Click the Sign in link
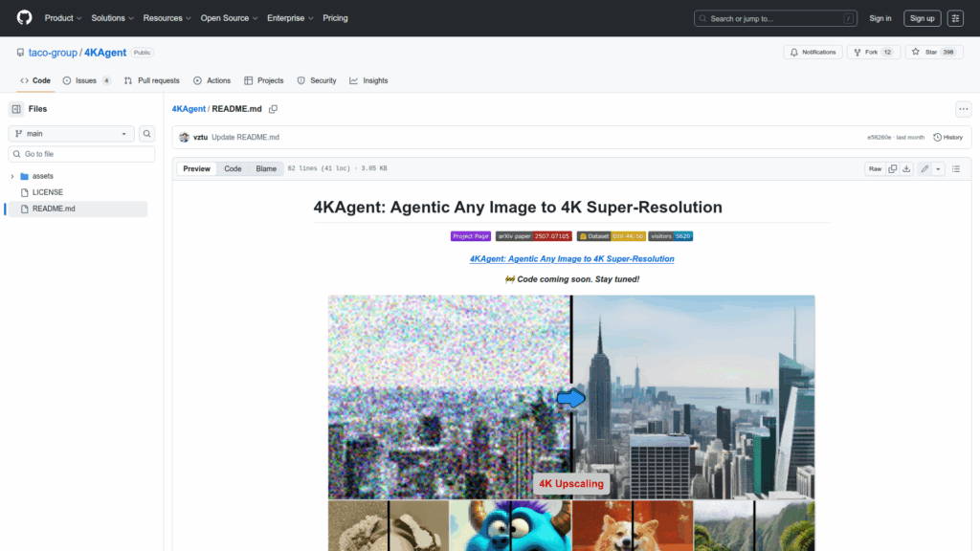 (x=880, y=18)
